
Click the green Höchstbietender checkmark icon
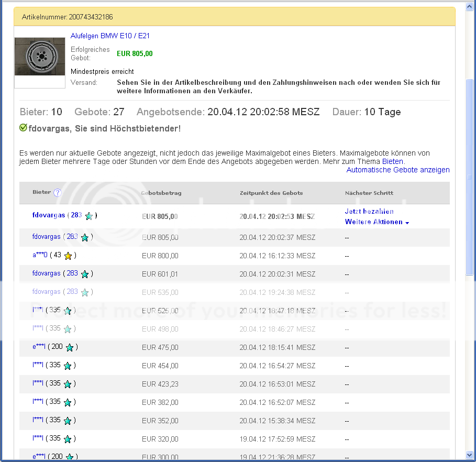[23, 127]
